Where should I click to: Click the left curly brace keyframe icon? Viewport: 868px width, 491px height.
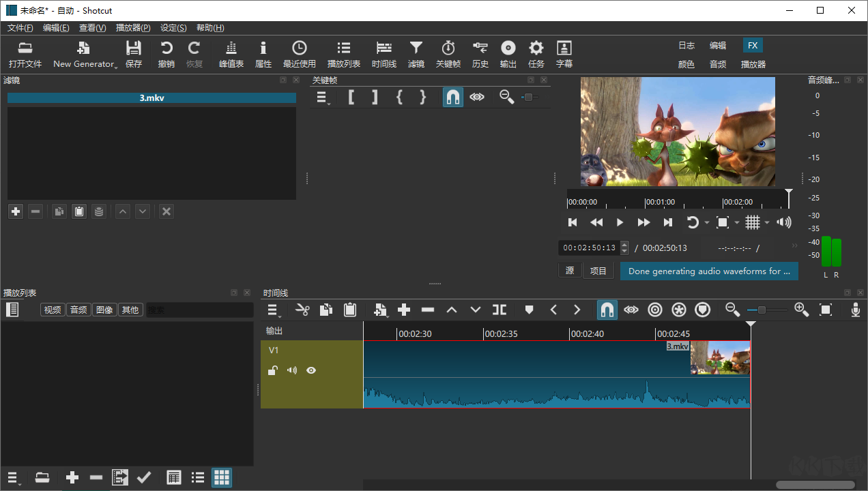click(x=399, y=97)
